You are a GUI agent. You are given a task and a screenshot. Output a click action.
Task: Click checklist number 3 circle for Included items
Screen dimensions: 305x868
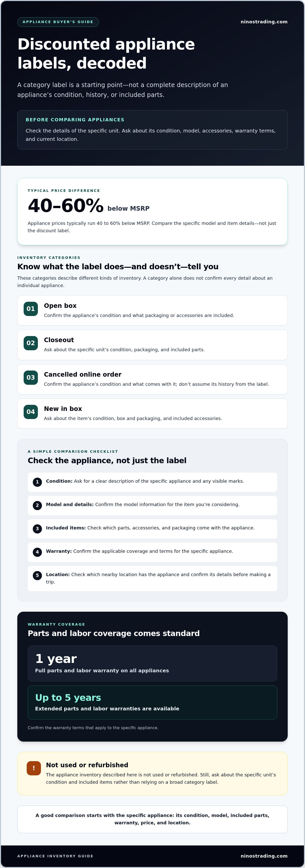point(37,529)
